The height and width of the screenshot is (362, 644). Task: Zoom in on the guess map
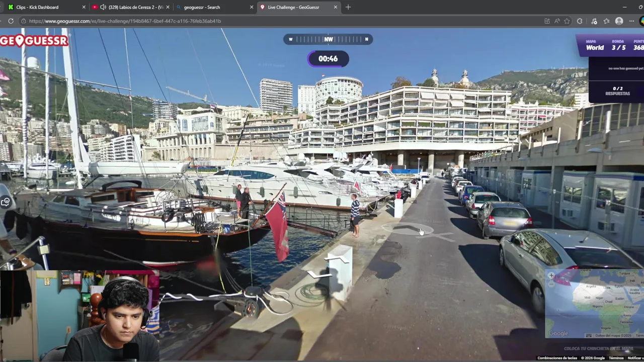[551, 276]
